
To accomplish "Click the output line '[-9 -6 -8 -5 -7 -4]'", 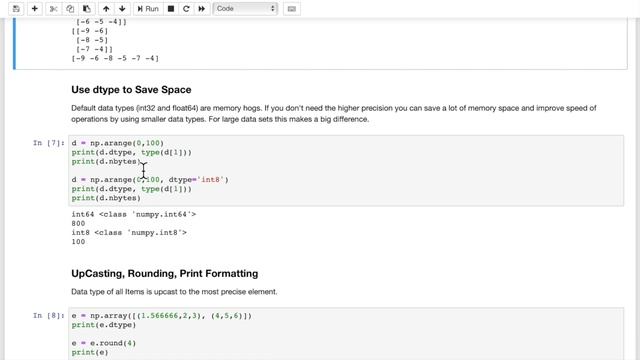I will pyautogui.click(x=115, y=58).
